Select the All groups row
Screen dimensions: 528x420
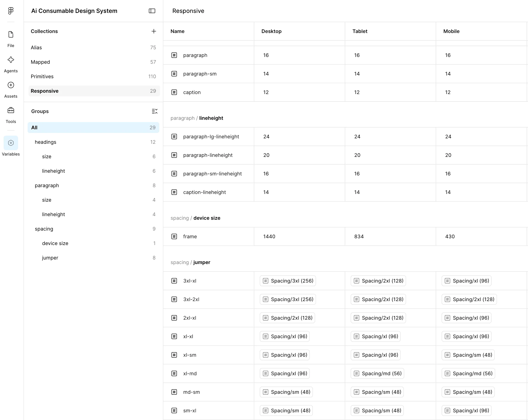(x=93, y=127)
